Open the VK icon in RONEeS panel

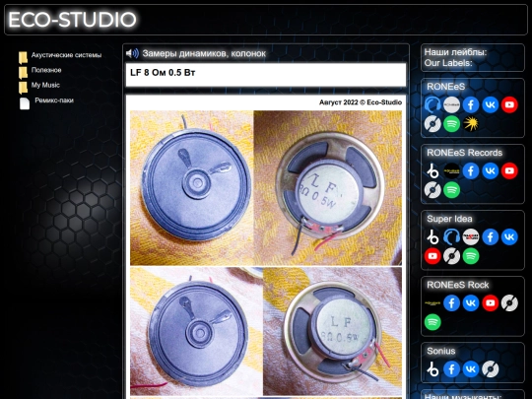pyautogui.click(x=491, y=104)
